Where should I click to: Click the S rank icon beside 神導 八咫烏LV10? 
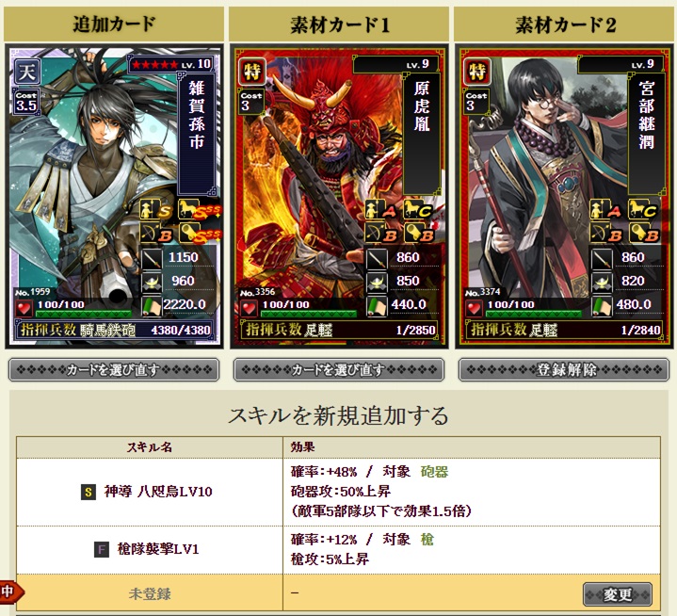click(89, 492)
